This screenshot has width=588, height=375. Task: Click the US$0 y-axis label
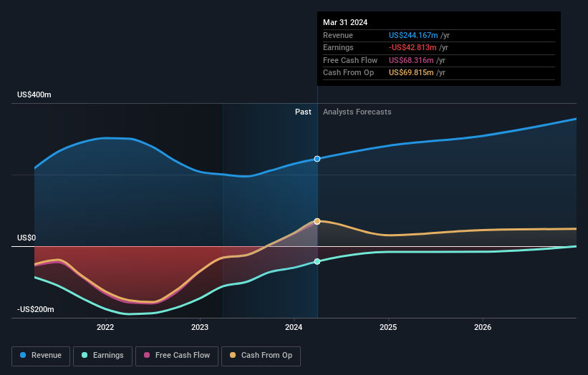[26, 238]
